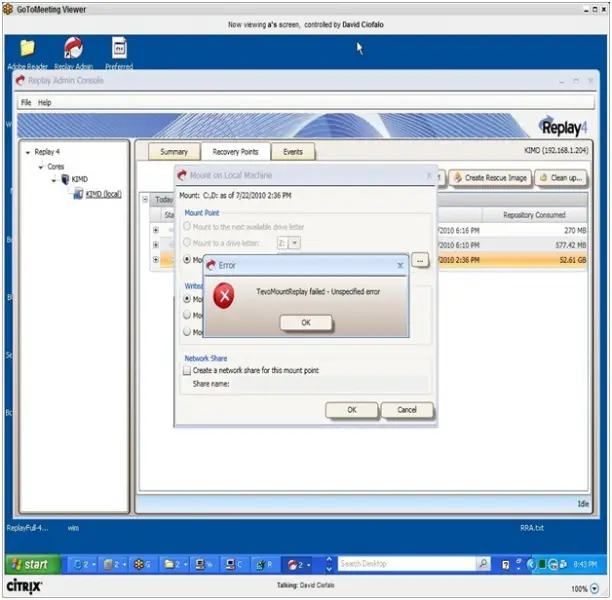Screen dimensions: 612x600
Task: Expand the 6:10 PM recovery point row
Action: pyautogui.click(x=156, y=245)
